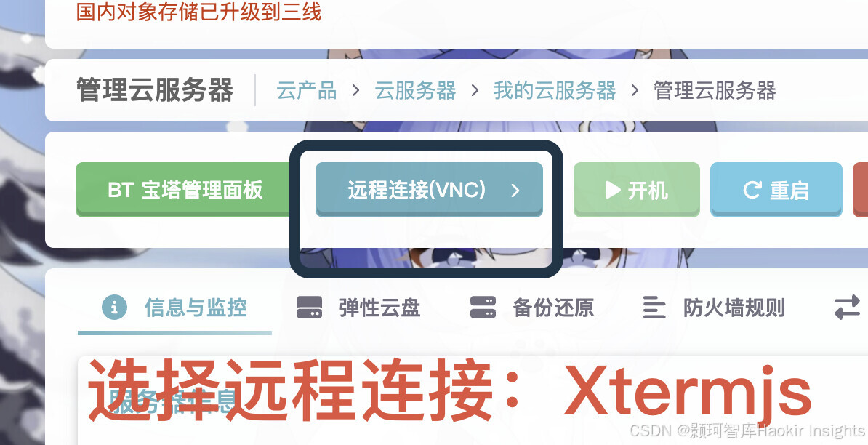Image resolution: width=868 pixels, height=445 pixels.
Task: Click the disk icon beside 弹性云盘
Action: [x=310, y=307]
